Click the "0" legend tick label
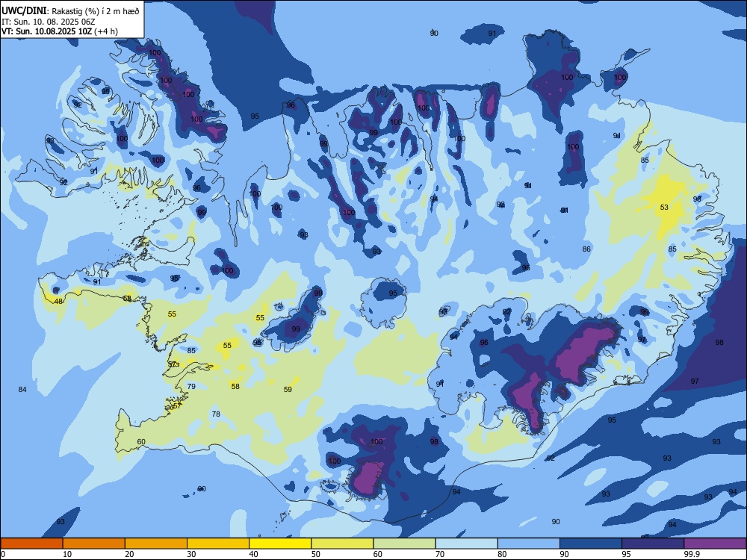This screenshot has width=747, height=560. point(3,554)
